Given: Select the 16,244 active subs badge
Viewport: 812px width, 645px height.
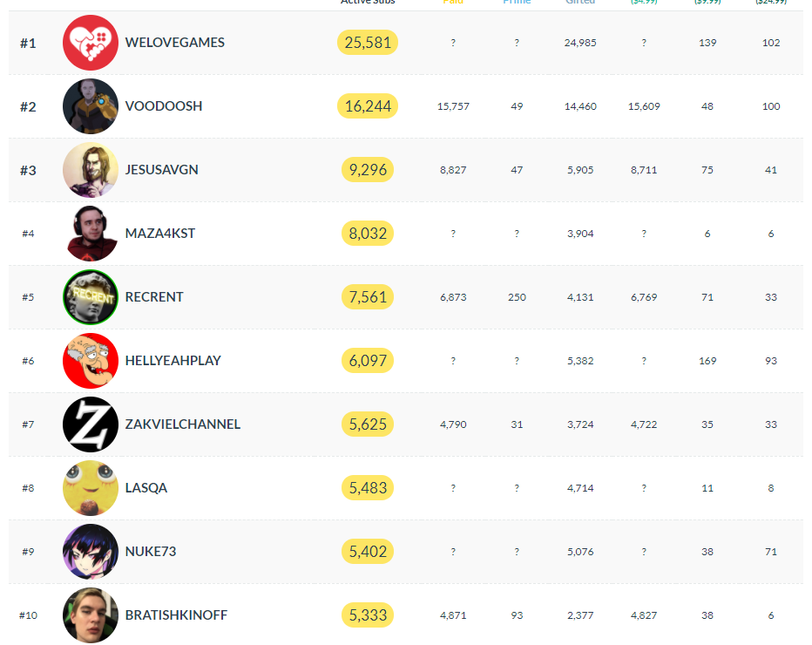Looking at the screenshot, I should click(x=368, y=106).
